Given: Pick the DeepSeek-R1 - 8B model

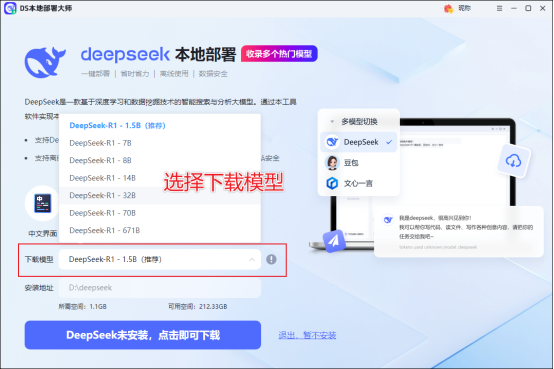Looking at the screenshot, I should click(160, 160).
